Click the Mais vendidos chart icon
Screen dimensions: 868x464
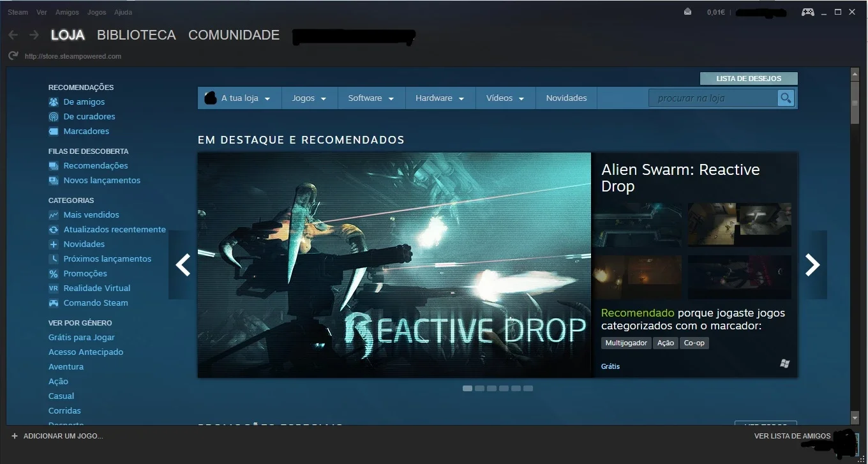pos(54,215)
